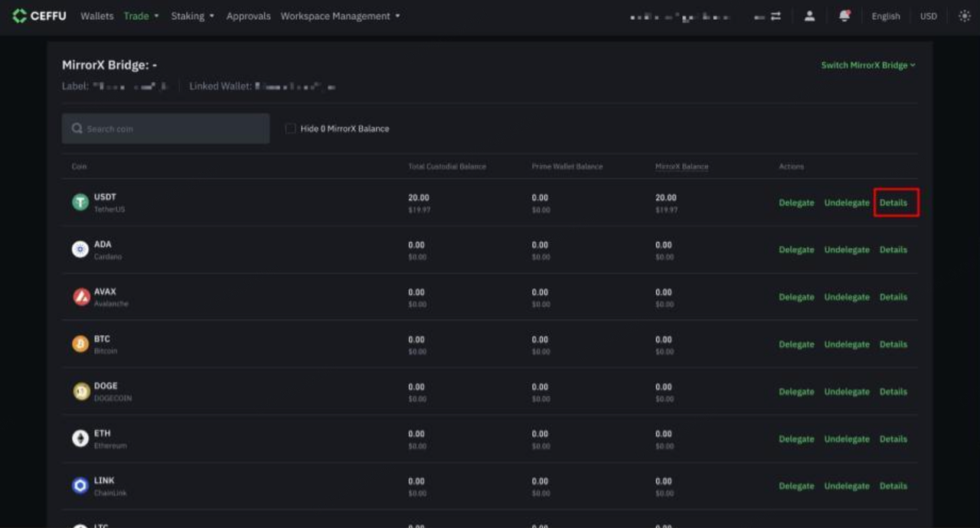The width and height of the screenshot is (980, 528).
Task: Expand Workspace Management menu
Action: pos(340,16)
